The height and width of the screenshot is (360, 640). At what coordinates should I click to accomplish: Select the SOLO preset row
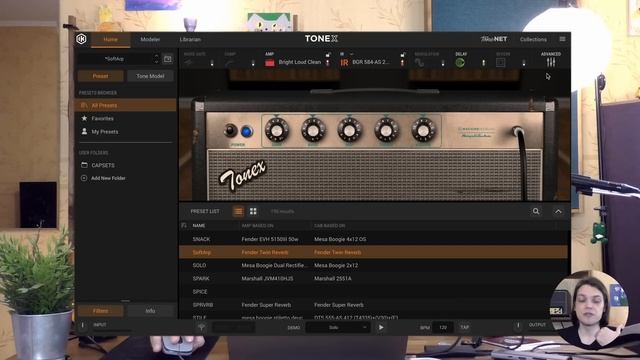pyautogui.click(x=373, y=265)
